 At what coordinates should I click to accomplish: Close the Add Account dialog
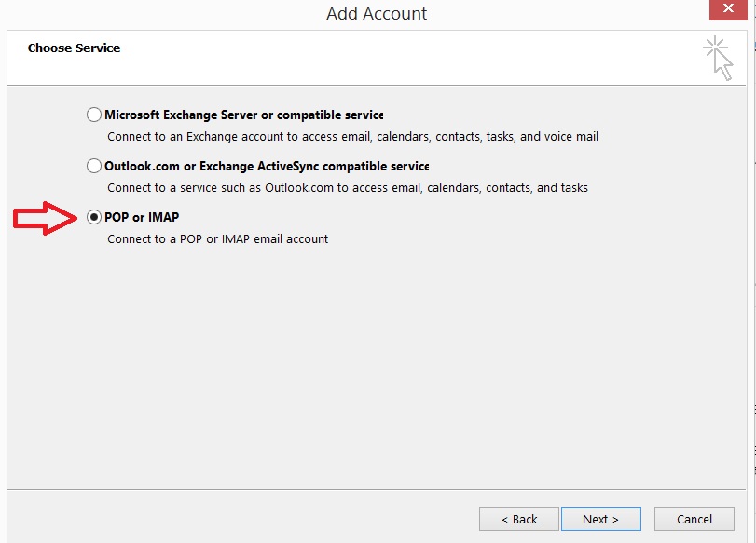tap(729, 8)
